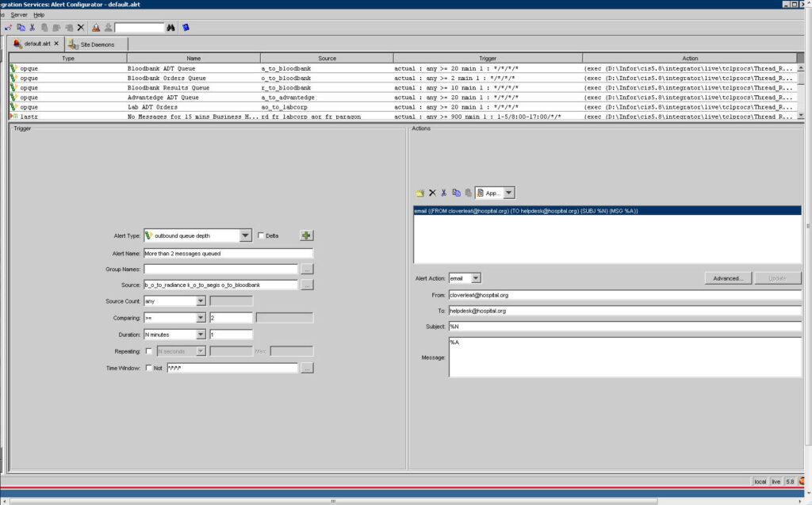Viewport: 812px width, 505px height.
Task: Click the scissors cut icon in main toolbar
Action: tap(32, 27)
